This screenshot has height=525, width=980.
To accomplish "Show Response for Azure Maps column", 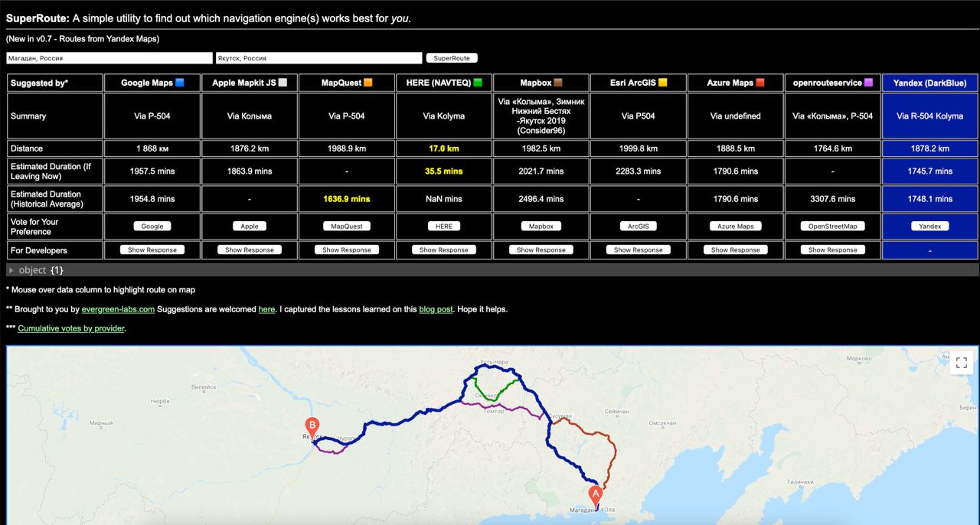I will (x=735, y=250).
